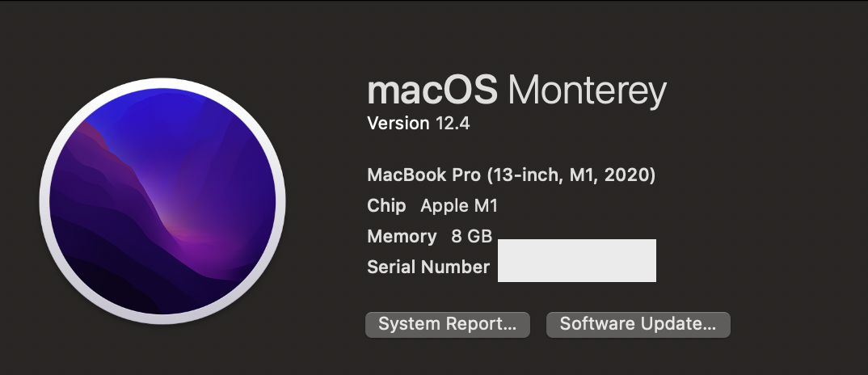Select the "8 GB" memory value

click(x=472, y=237)
